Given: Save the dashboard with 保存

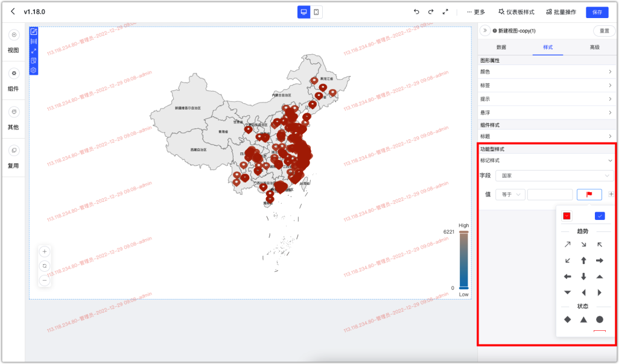Looking at the screenshot, I should pyautogui.click(x=597, y=12).
